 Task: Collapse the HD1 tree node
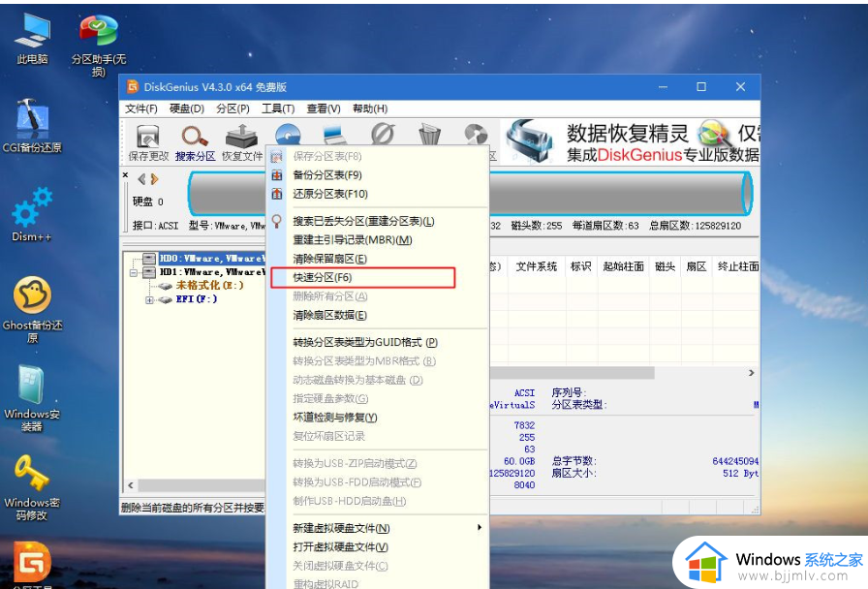click(x=134, y=272)
